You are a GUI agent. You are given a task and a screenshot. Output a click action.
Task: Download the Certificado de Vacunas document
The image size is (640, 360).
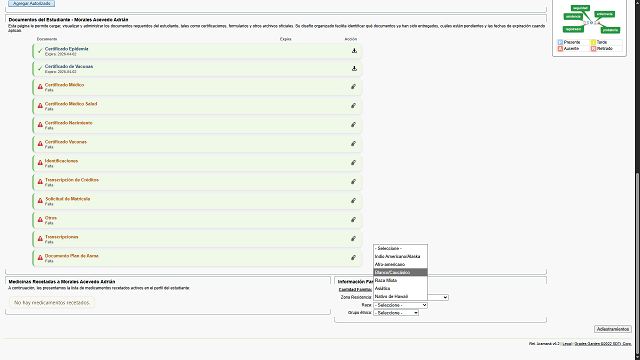(x=354, y=69)
